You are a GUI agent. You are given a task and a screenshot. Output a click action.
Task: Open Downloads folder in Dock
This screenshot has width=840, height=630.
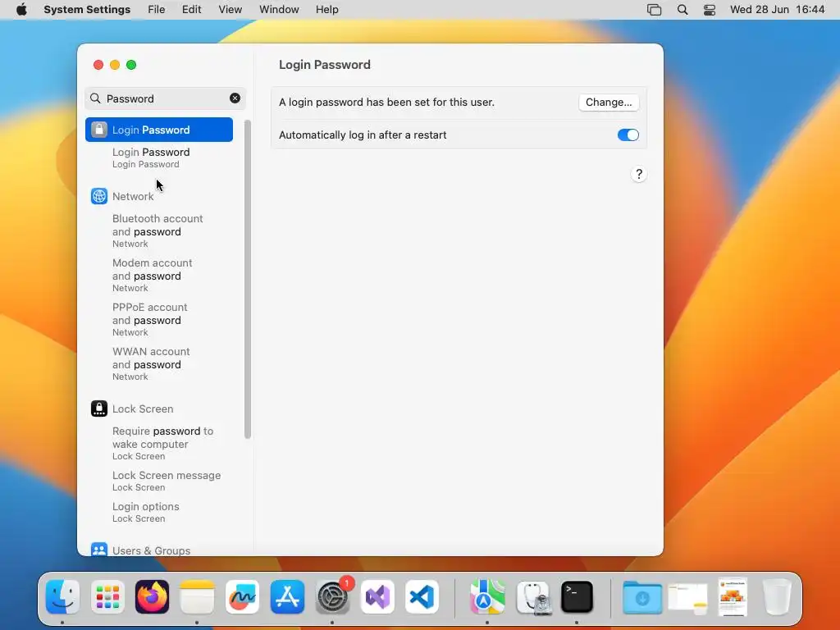pos(641,596)
